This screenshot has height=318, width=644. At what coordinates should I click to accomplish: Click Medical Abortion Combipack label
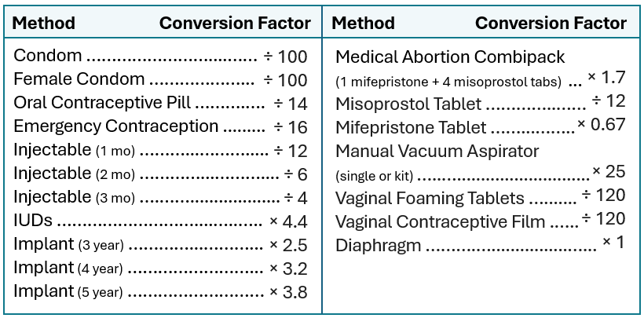pyautogui.click(x=450, y=57)
